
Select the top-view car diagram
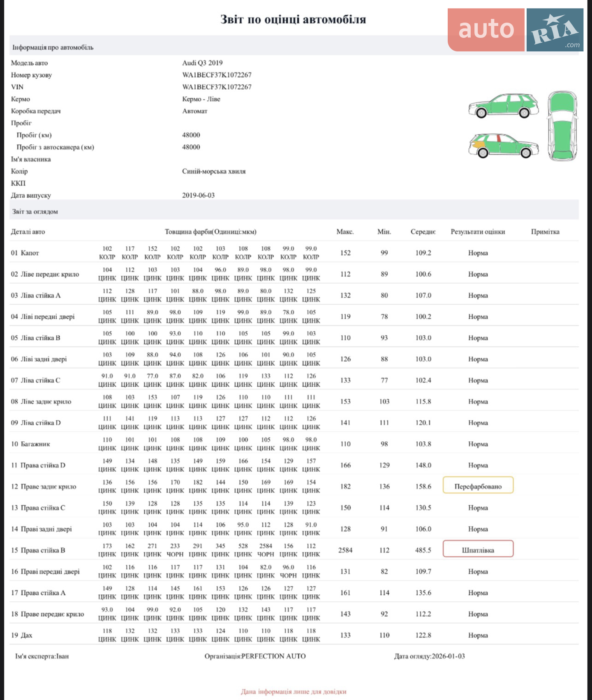pyautogui.click(x=562, y=126)
